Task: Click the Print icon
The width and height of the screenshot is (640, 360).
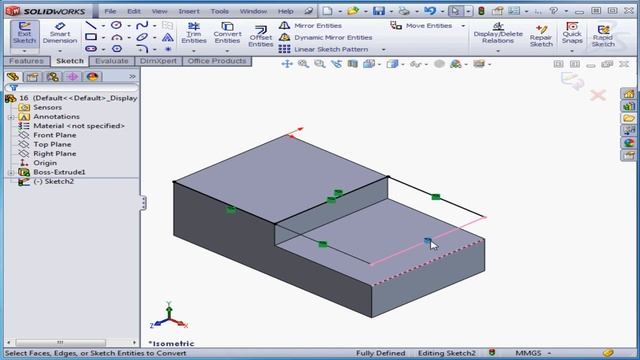Action: tap(404, 11)
